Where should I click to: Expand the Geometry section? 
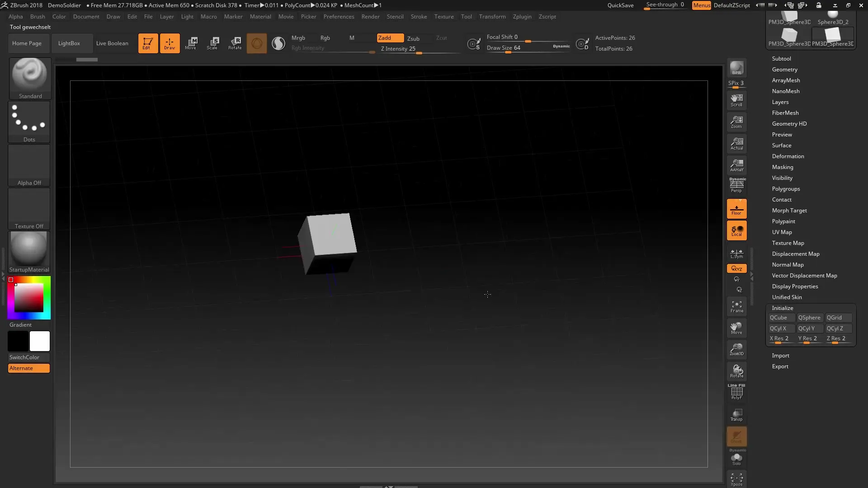(784, 70)
